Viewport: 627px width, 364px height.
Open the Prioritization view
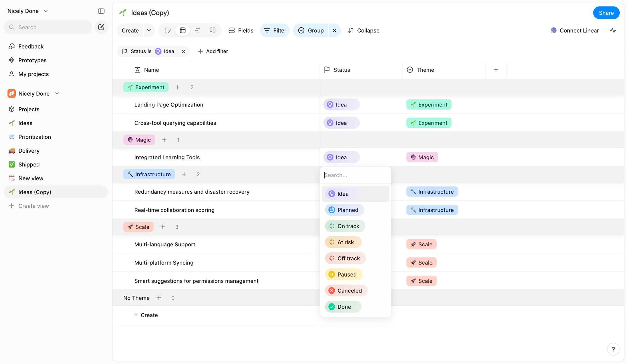tap(56, 137)
